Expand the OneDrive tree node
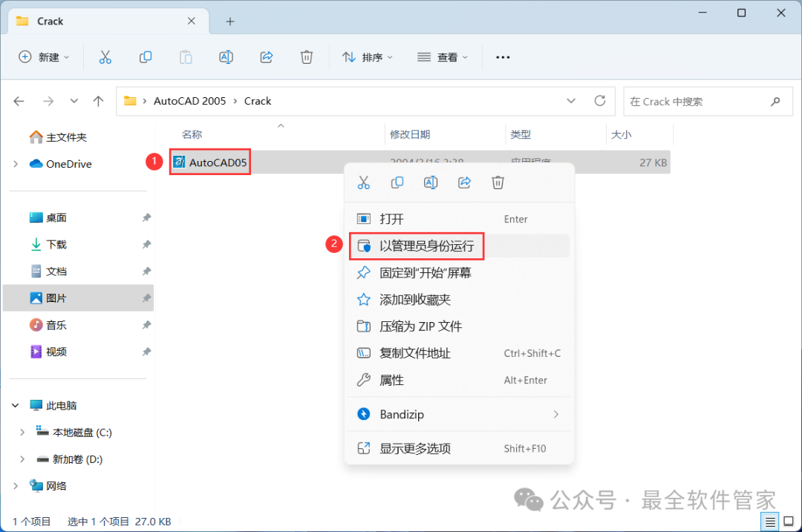 [16, 164]
